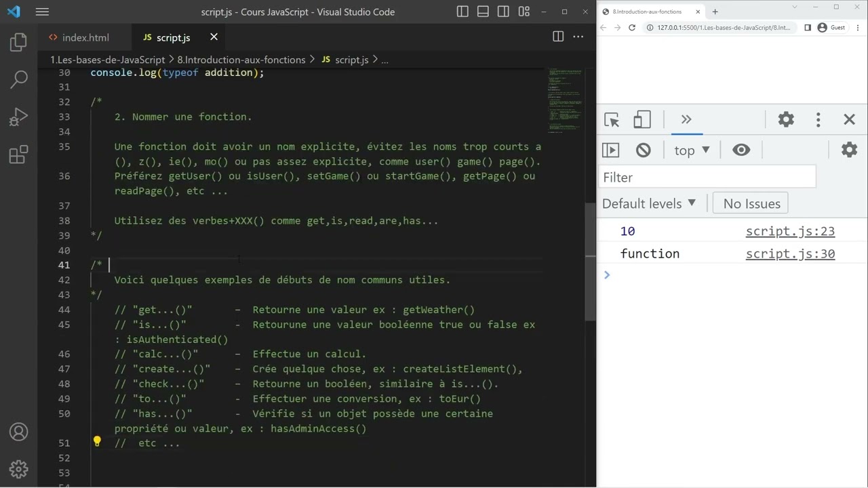Open the Explorer view in activity bar
This screenshot has width=868, height=488.
19,43
